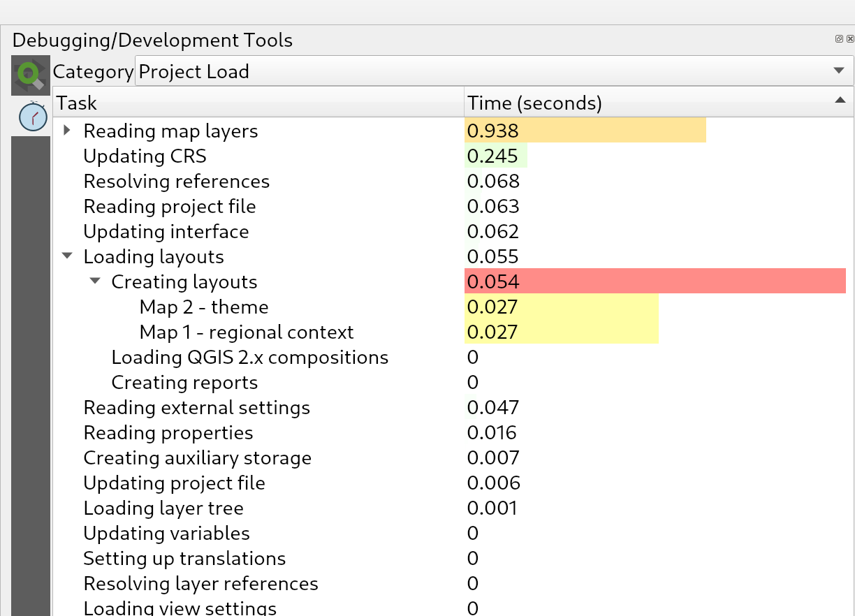Switch to the Profiler stopwatch tab
The height and width of the screenshot is (616, 855).
coord(32,116)
